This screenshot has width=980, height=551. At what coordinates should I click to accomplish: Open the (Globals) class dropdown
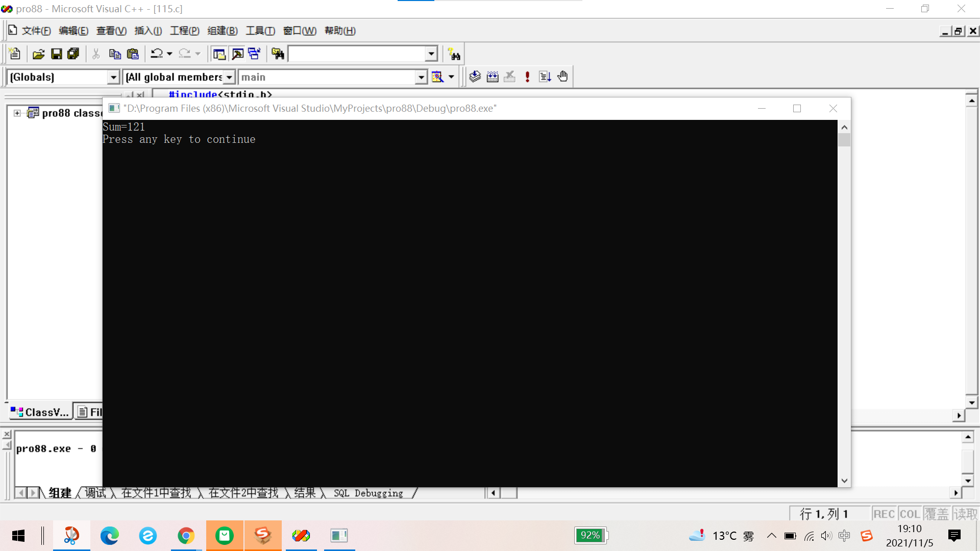(x=113, y=77)
